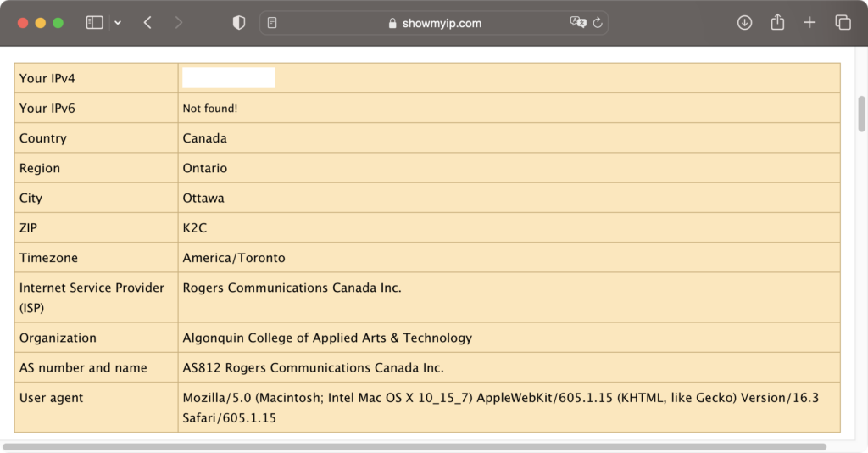868x453 pixels.
Task: Select the 'Ontario' region value
Action: pos(205,168)
